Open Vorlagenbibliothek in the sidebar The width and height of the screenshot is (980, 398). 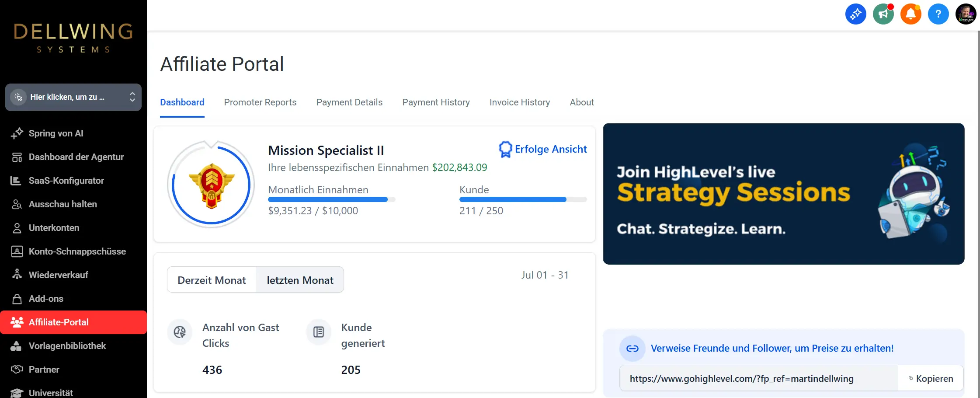click(73, 346)
